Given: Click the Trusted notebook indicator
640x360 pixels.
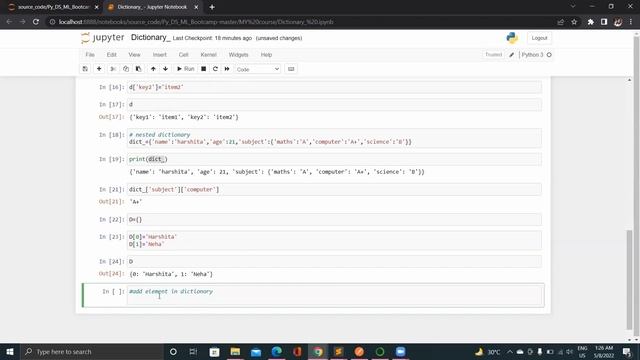Looking at the screenshot, I should [493, 55].
